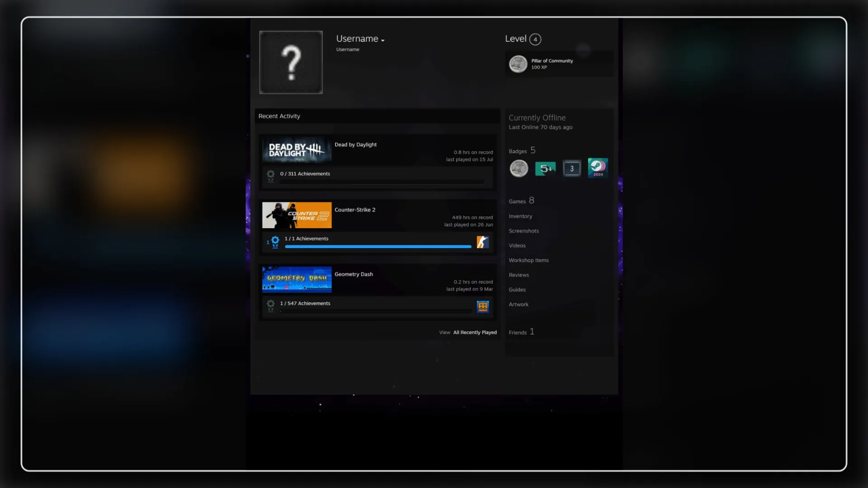This screenshot has width=868, height=488.
Task: Open the Artwork link
Action: click(x=519, y=305)
